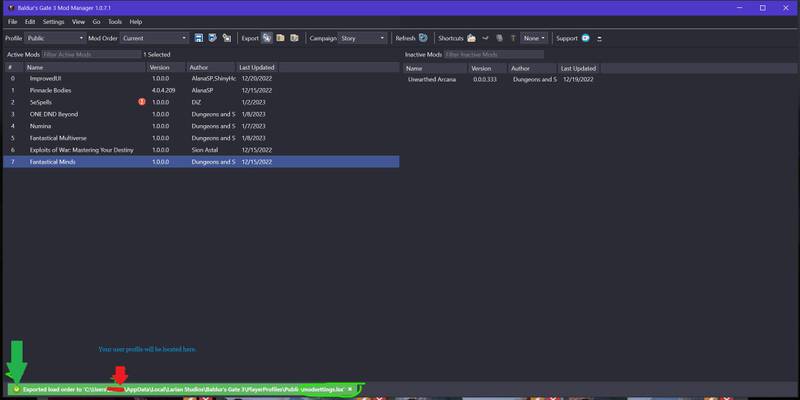Export load order to game icon
Screen dimensions: 800x400
(x=267, y=38)
